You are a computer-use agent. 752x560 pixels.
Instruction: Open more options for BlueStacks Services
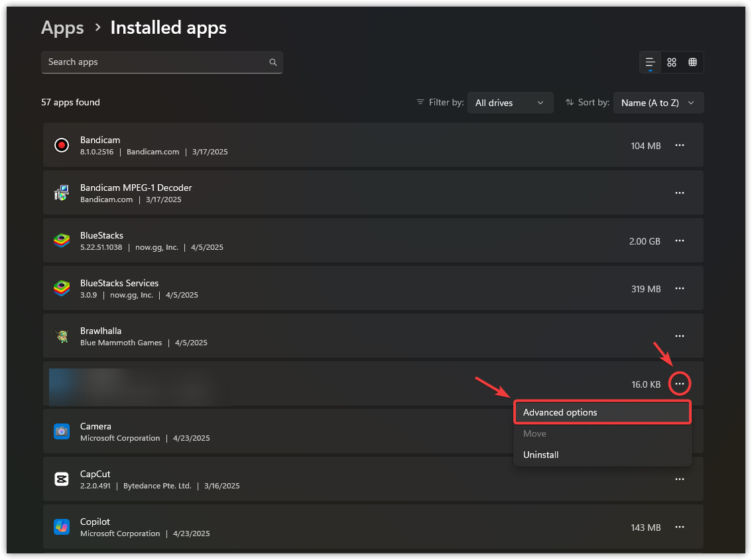click(x=680, y=288)
